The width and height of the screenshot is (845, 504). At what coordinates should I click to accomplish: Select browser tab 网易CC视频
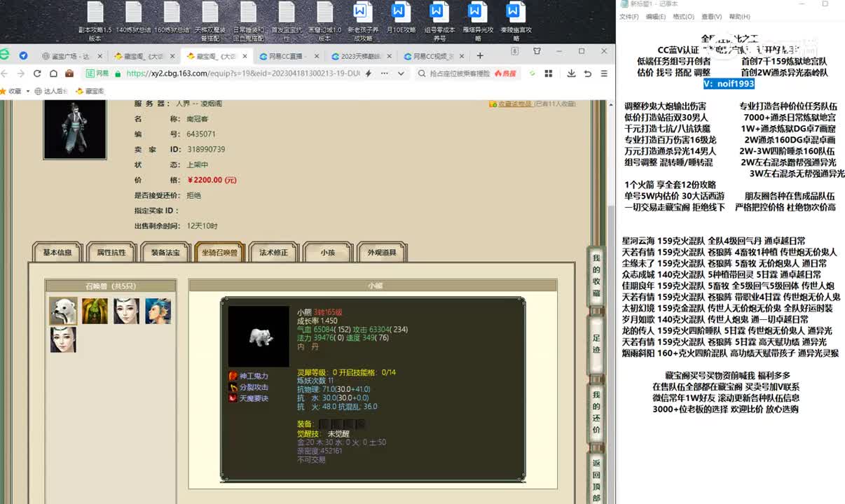coord(433,56)
